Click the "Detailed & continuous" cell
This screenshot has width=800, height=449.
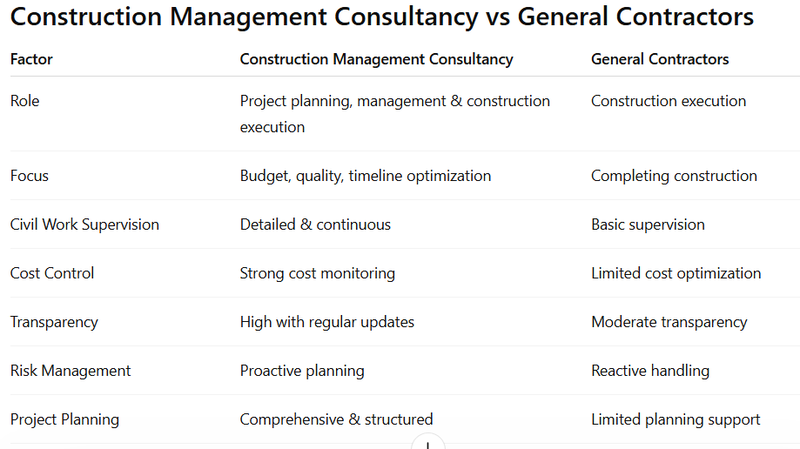click(x=315, y=225)
